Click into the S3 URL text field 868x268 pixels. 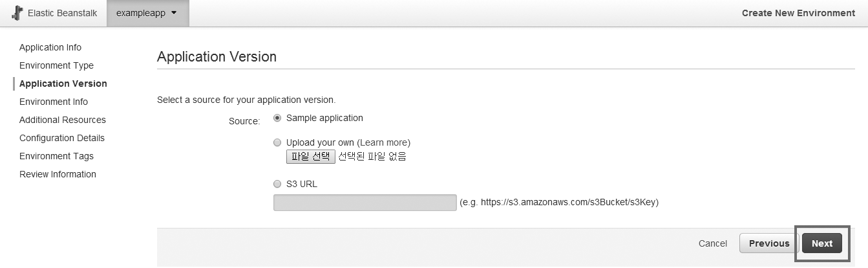[365, 203]
